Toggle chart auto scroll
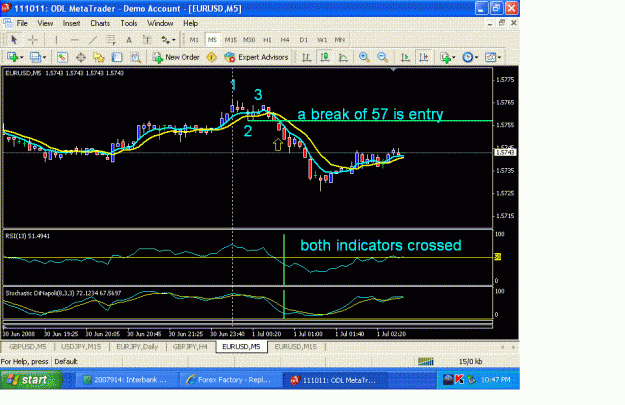This screenshot has width=625, height=405. point(405,57)
